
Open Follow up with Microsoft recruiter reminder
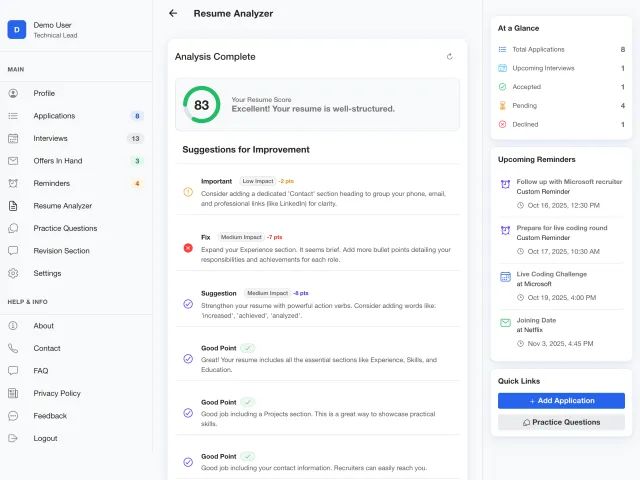tap(561, 193)
